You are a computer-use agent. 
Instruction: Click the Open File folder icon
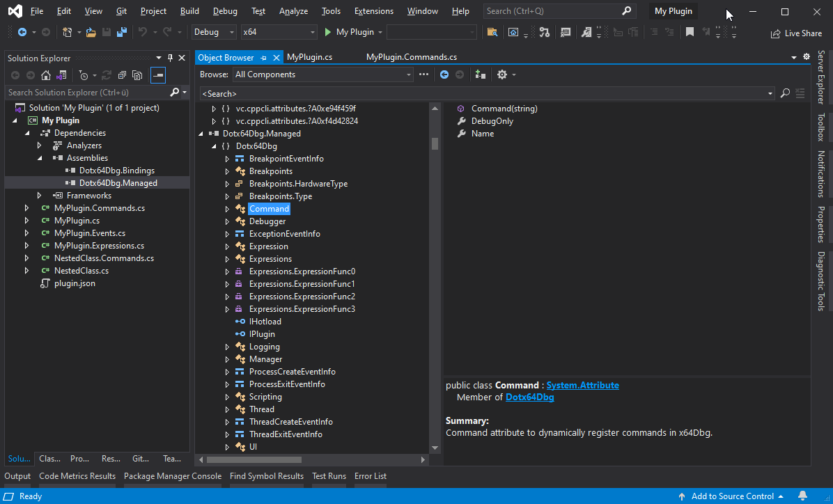coord(91,33)
